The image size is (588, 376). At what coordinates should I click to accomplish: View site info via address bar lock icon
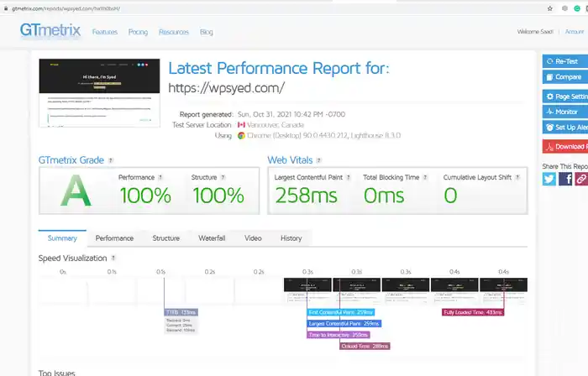click(6, 8)
